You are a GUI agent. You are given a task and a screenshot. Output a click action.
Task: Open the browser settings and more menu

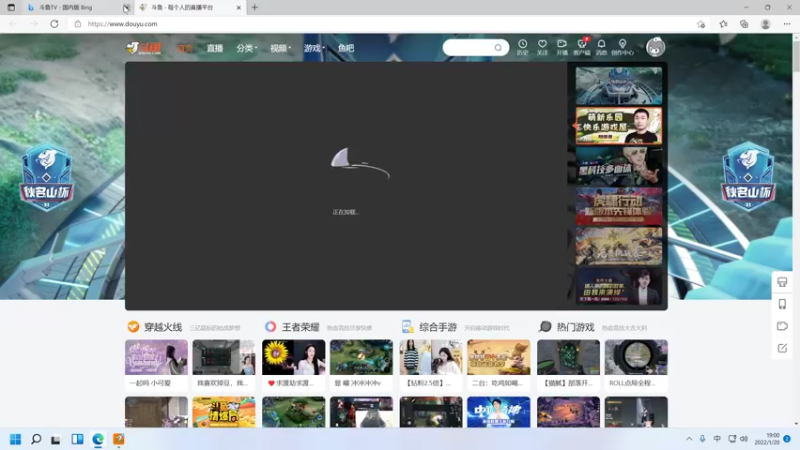[787, 24]
